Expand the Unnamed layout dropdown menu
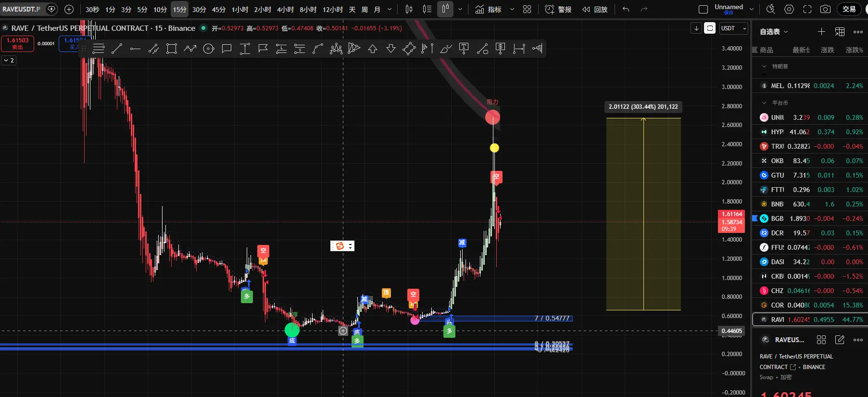The width and height of the screenshot is (868, 397). 752,9
